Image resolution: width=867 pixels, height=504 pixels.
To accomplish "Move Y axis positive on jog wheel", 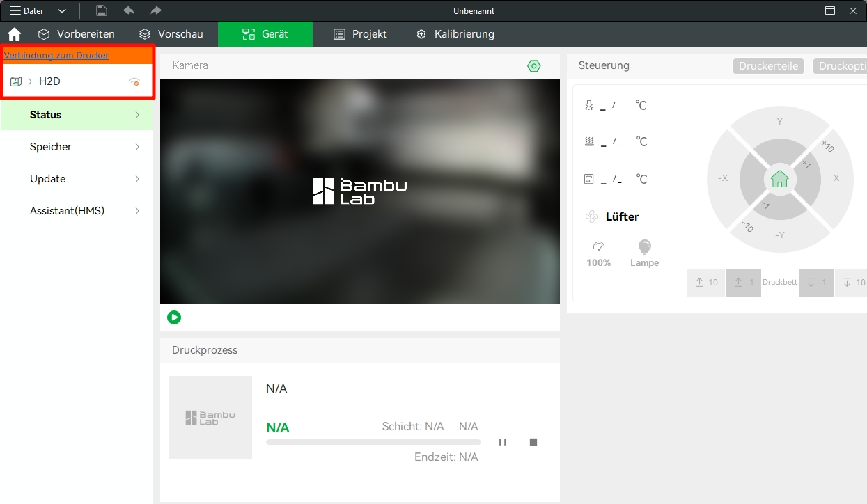I will (779, 122).
